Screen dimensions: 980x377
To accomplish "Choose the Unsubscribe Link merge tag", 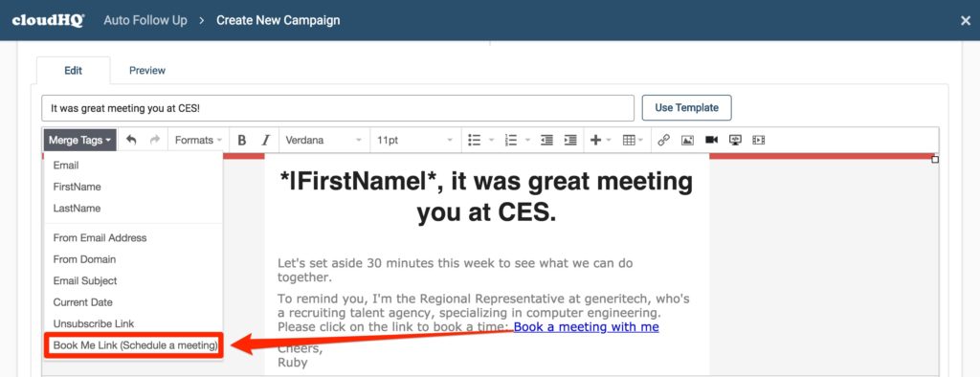I will pyautogui.click(x=94, y=323).
